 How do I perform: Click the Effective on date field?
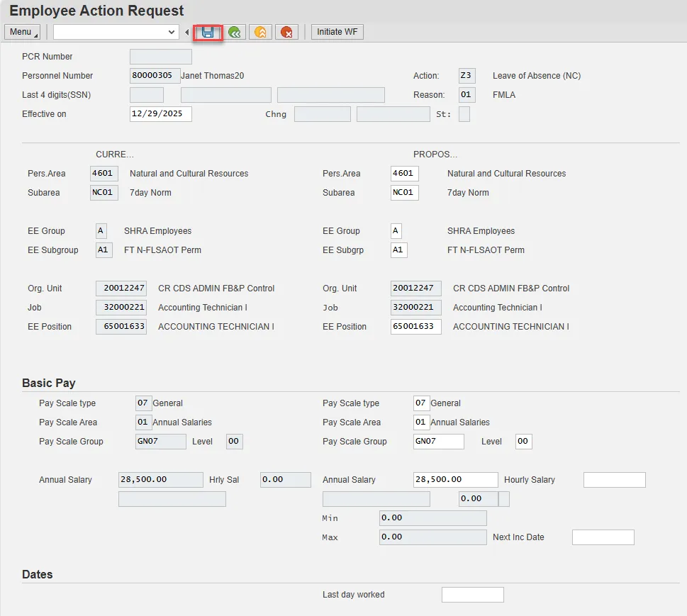[160, 114]
